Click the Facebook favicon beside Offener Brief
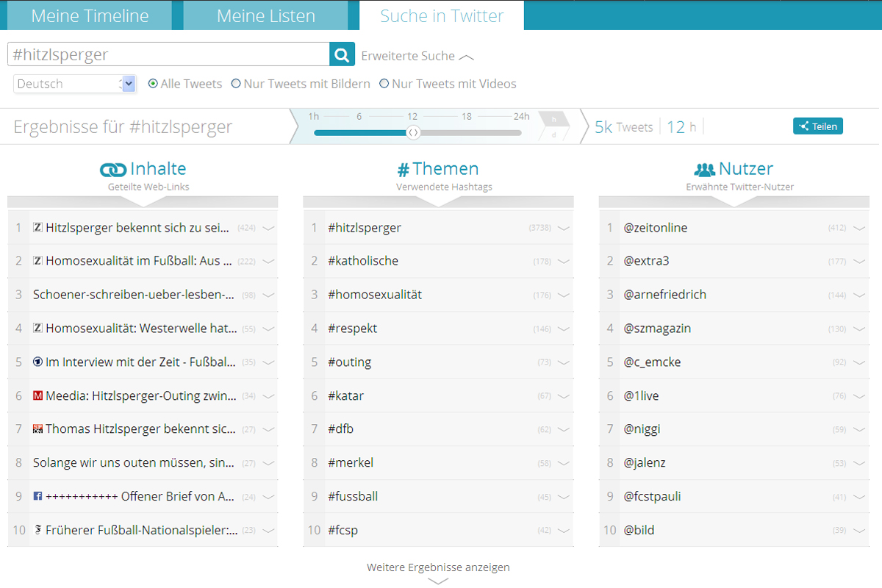The width and height of the screenshot is (882, 588). point(38,497)
